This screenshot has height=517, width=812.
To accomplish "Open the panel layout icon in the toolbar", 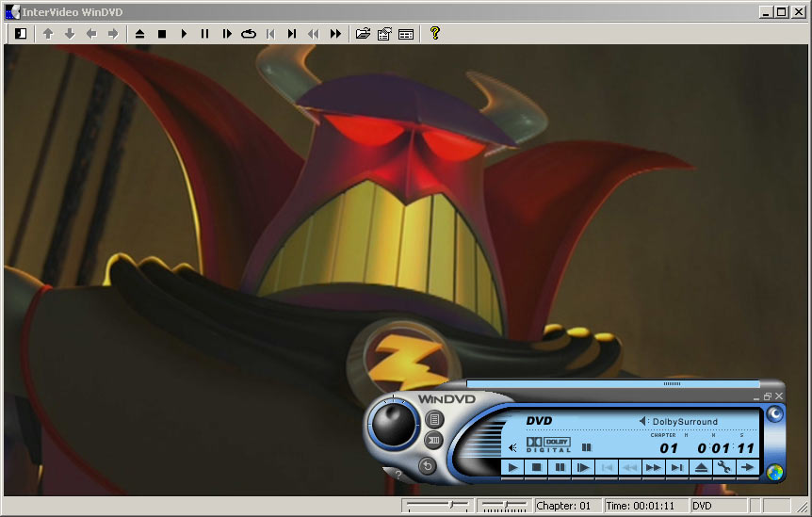I will 406,34.
